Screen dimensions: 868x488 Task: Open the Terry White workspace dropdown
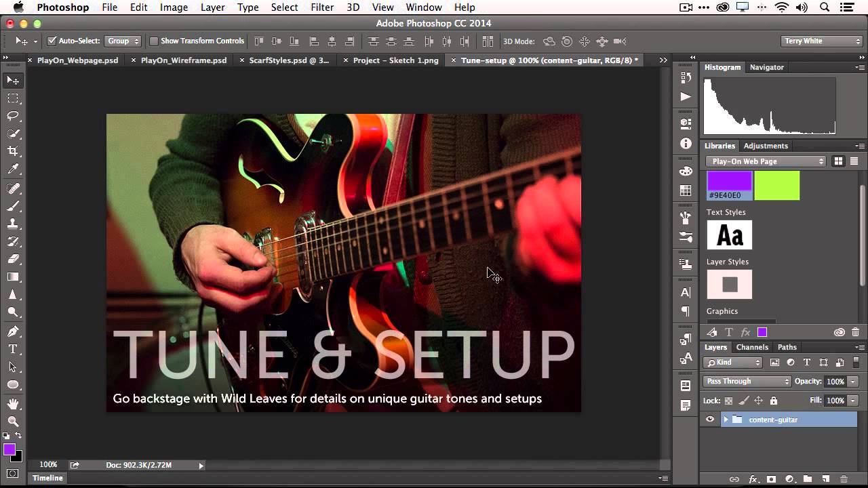tap(821, 41)
